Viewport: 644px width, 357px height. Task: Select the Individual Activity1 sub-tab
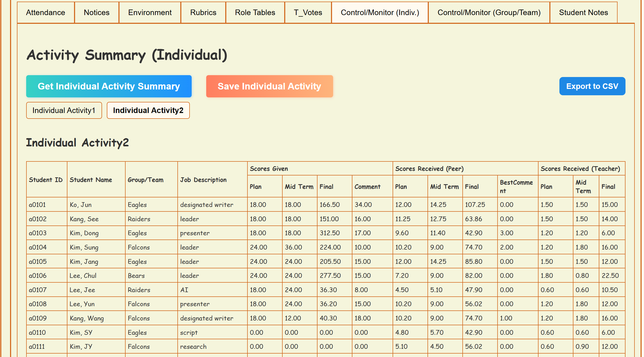point(64,110)
